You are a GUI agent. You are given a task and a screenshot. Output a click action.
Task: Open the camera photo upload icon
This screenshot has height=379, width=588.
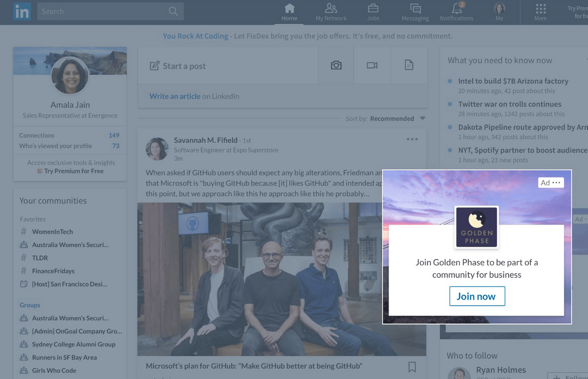pos(336,65)
